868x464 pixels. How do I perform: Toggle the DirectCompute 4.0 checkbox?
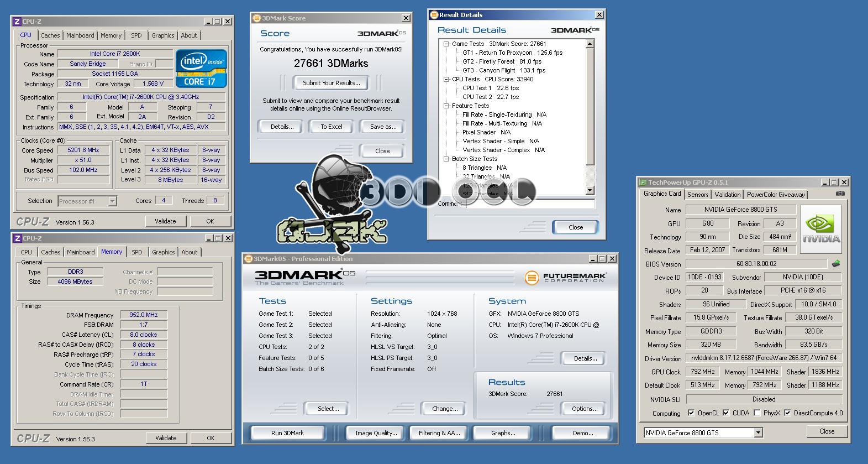coord(787,413)
